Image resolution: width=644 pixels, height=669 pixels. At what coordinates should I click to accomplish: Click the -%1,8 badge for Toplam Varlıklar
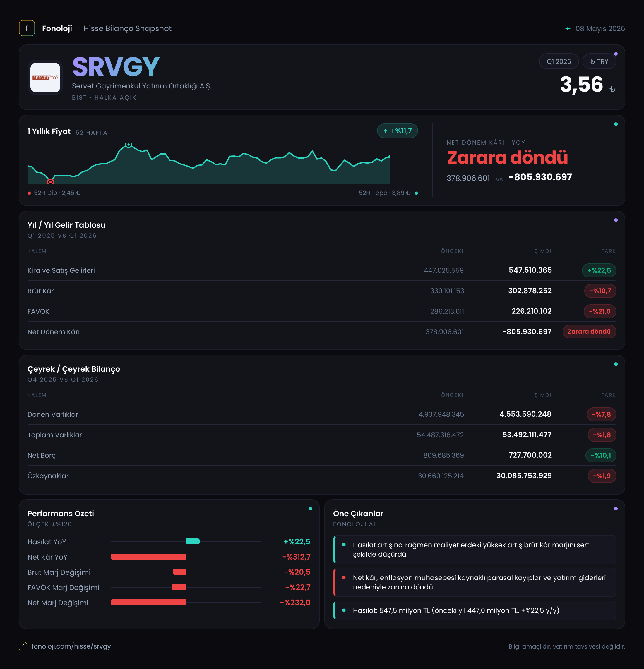pos(602,435)
